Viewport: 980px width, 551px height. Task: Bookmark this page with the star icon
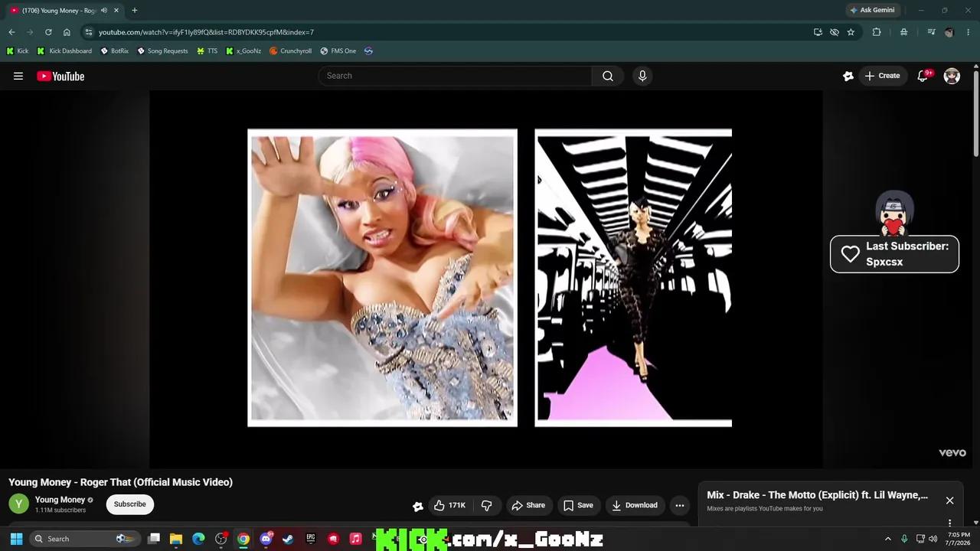(x=851, y=32)
